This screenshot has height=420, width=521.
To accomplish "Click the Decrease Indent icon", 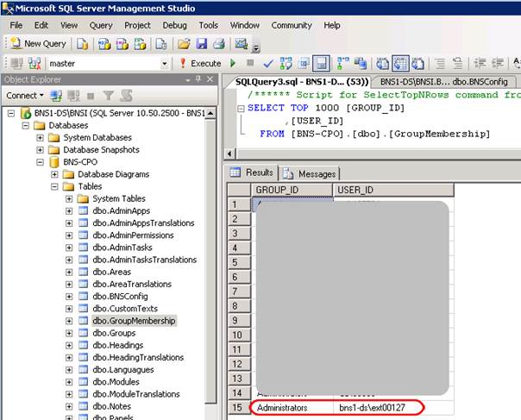I will [x=480, y=63].
